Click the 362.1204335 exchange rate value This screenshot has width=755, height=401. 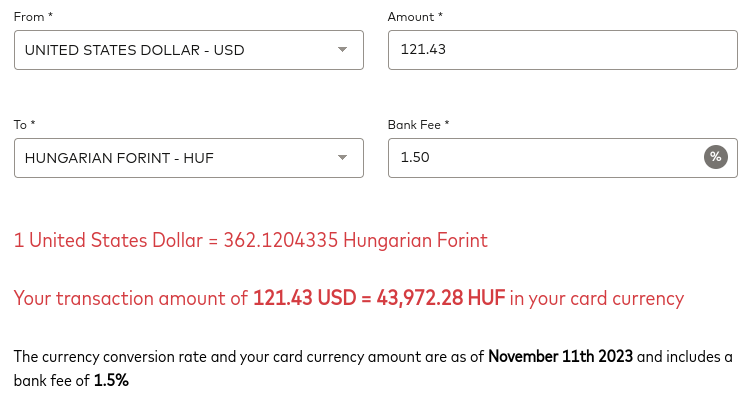pyautogui.click(x=281, y=240)
